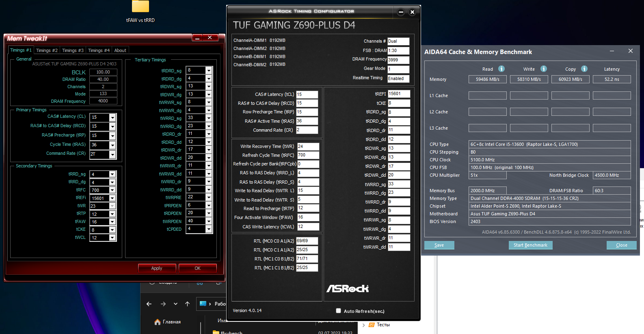Click the Close button in AIDA64

(x=622, y=245)
